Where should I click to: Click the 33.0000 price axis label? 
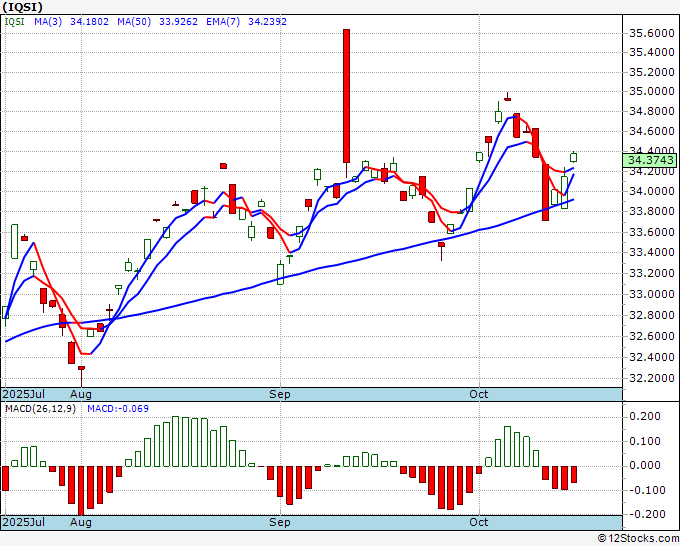tap(652, 294)
